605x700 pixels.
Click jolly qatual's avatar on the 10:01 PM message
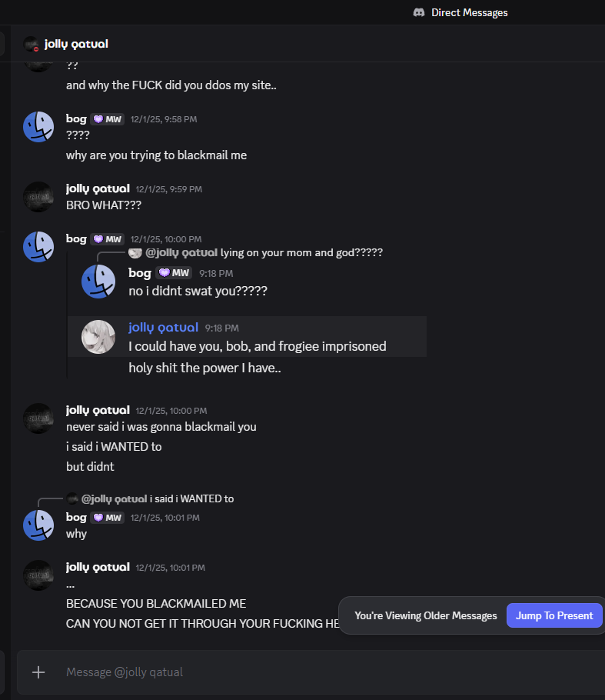point(38,575)
